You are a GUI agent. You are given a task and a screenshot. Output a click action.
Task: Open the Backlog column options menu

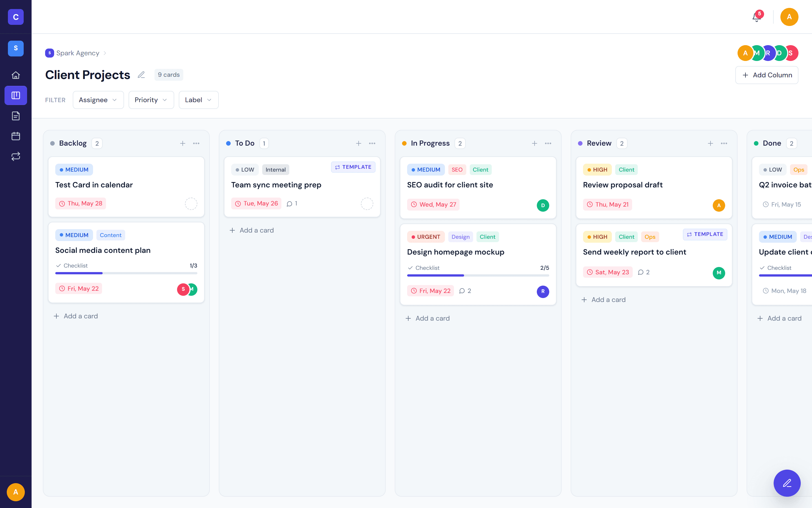point(196,143)
